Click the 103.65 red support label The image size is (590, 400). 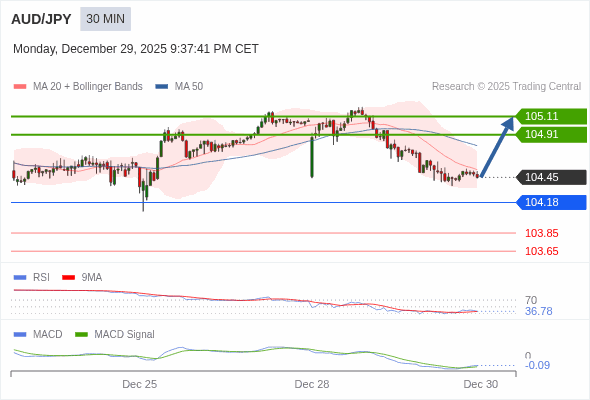541,251
